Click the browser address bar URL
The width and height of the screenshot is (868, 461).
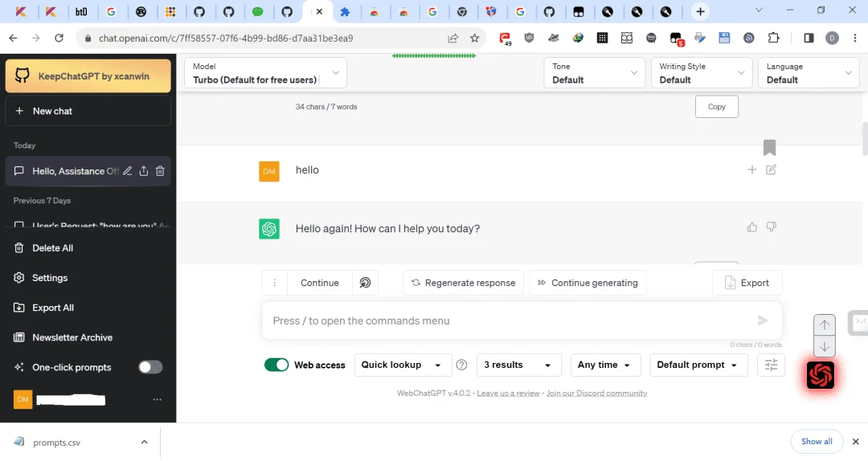pos(226,39)
